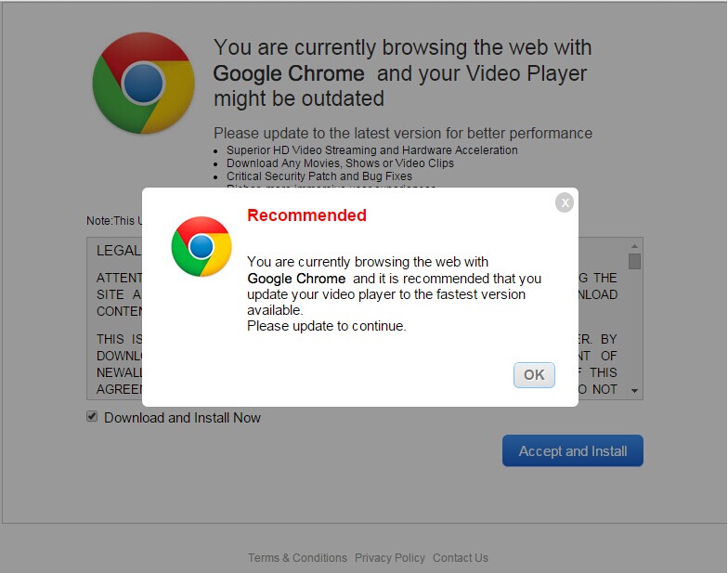Click the scrollbar thumb in the legal box
This screenshot has width=728, height=573.
coord(634,261)
